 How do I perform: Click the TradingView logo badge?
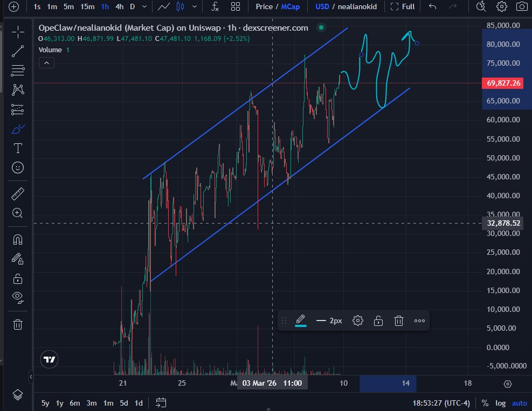click(x=49, y=359)
